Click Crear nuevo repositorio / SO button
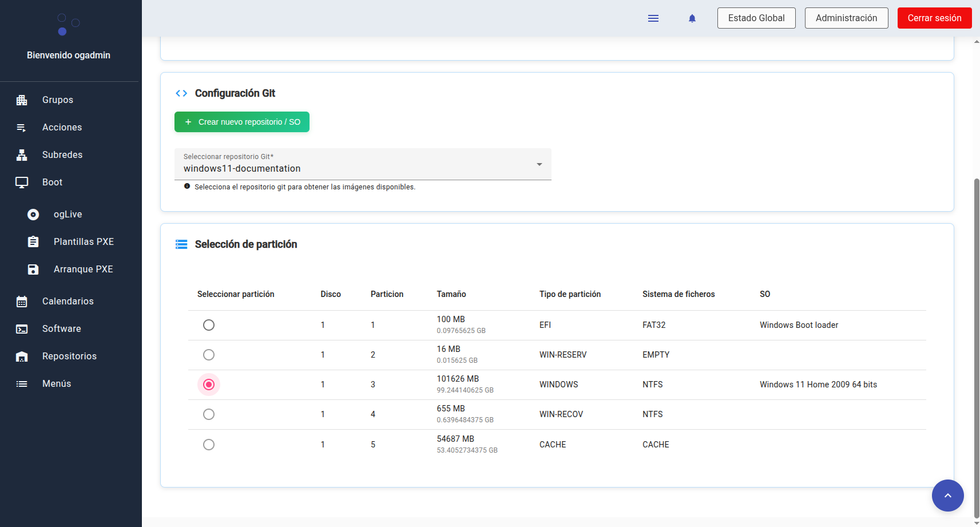 click(242, 122)
